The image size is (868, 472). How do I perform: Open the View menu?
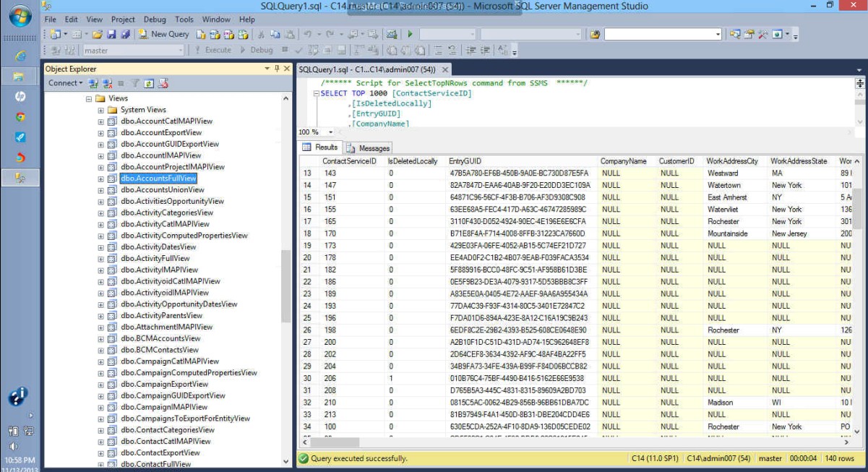point(95,20)
